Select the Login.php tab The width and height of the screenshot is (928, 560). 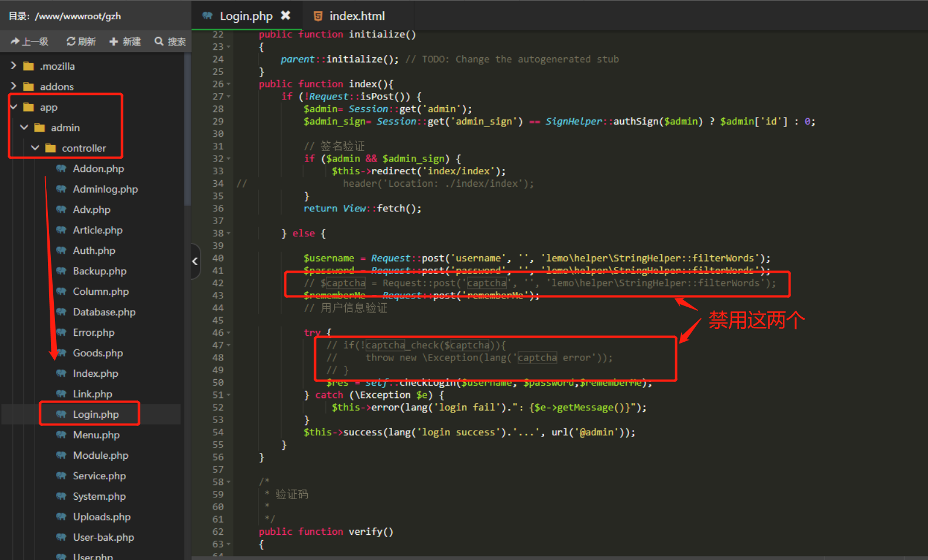[245, 16]
